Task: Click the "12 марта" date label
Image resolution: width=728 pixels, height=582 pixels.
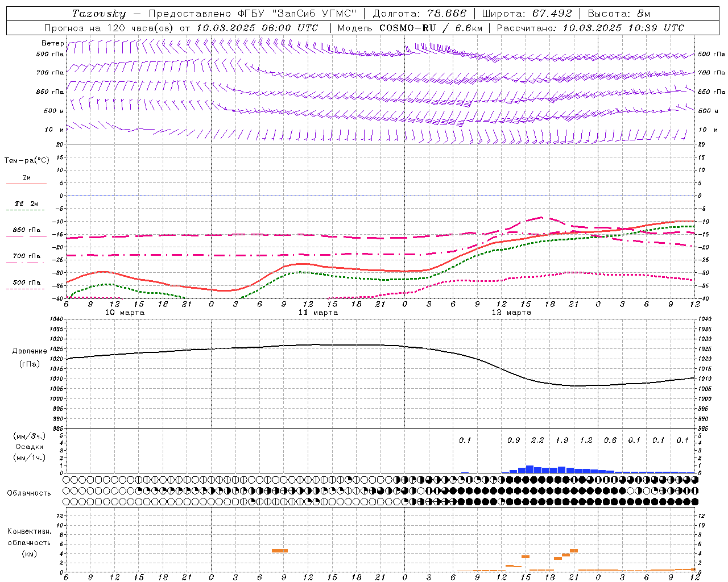Action: click(511, 313)
